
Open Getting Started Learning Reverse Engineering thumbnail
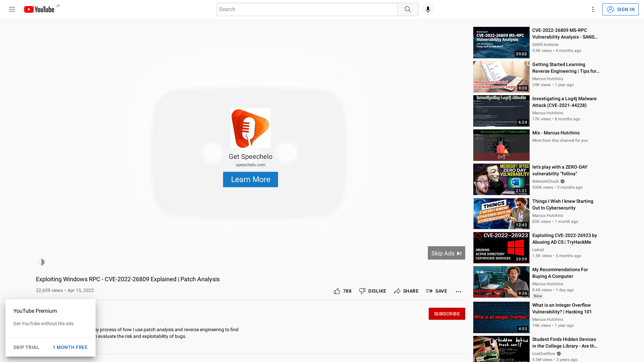click(x=501, y=77)
